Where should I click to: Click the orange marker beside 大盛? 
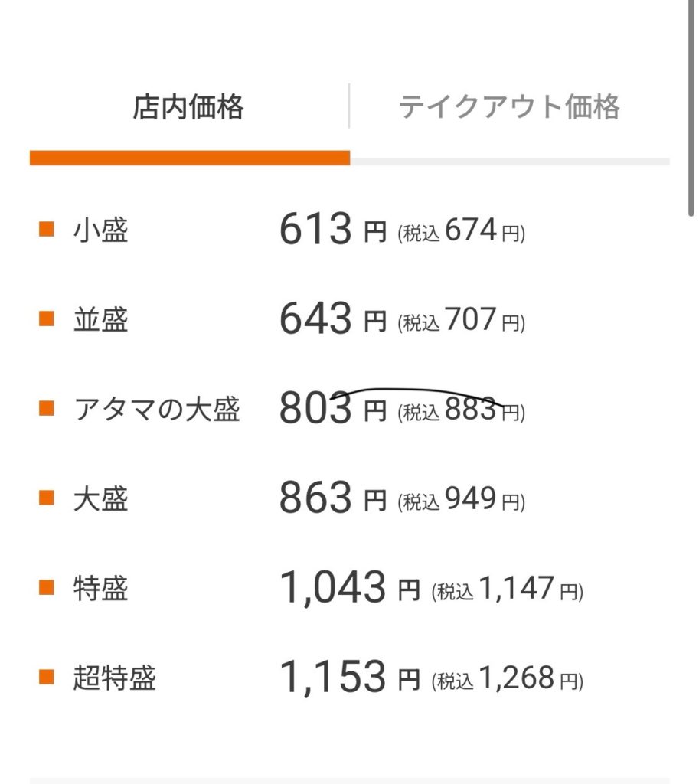(x=47, y=498)
